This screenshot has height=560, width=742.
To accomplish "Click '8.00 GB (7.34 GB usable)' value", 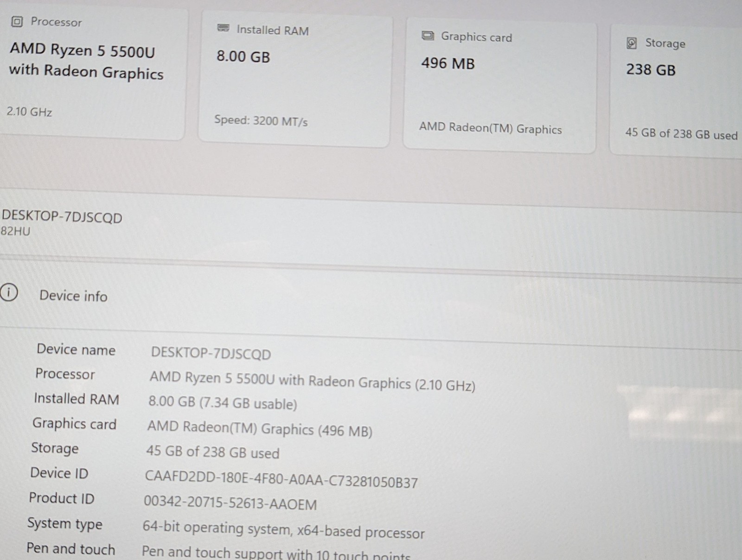I will (223, 402).
